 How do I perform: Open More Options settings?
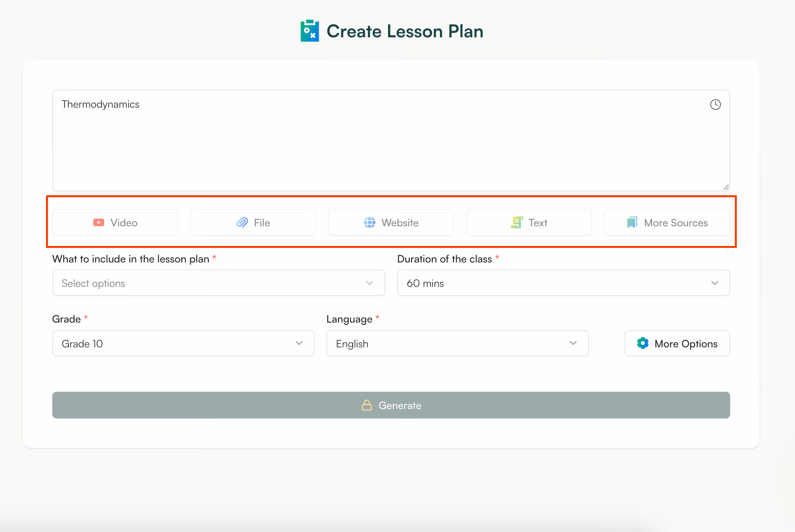click(x=677, y=343)
